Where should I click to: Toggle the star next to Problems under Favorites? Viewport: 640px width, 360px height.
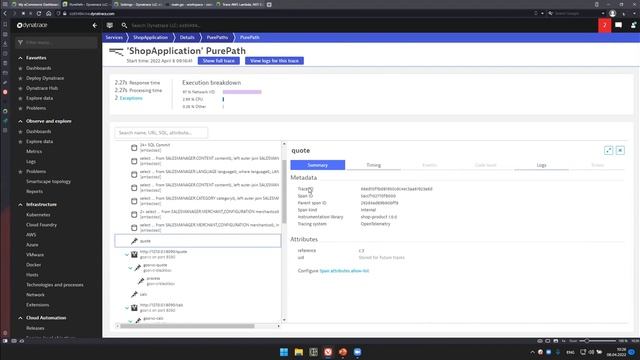pyautogui.click(x=20, y=108)
